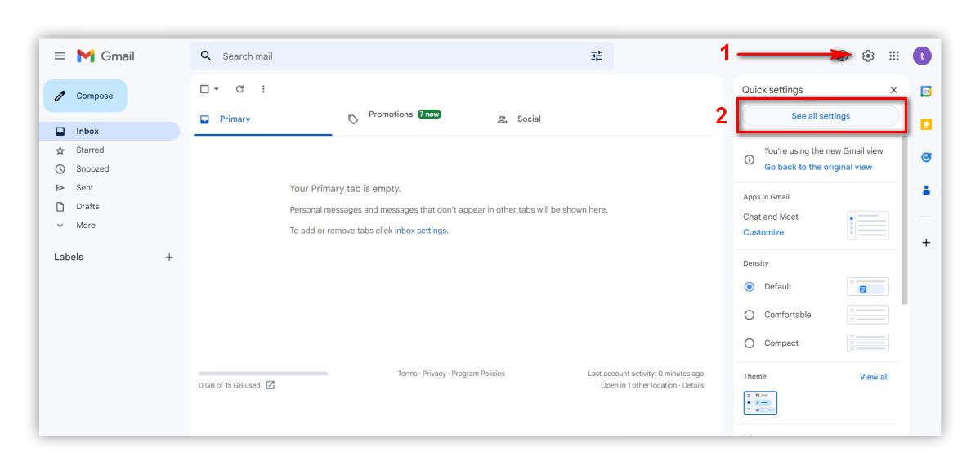
Task: Open the main menu hamburger icon
Action: coord(60,56)
